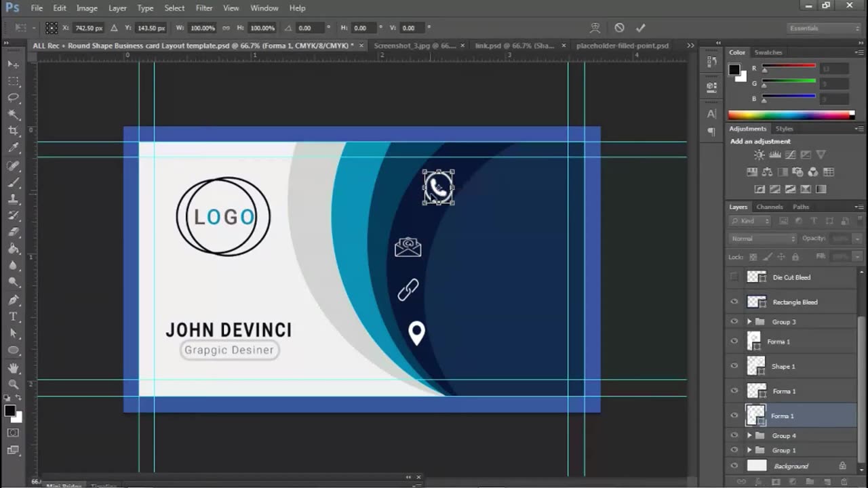Select the Eyedropper tool
The image size is (868, 488).
point(14,148)
